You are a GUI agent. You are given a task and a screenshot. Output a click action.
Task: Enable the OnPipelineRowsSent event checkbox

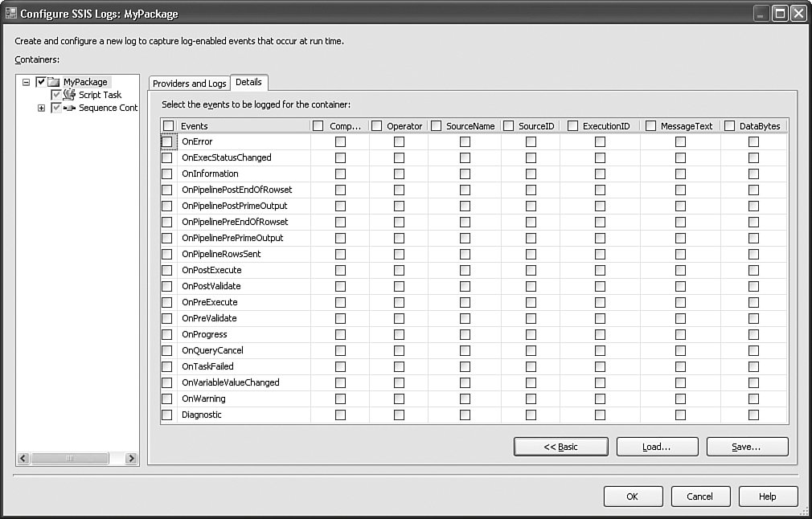166,254
